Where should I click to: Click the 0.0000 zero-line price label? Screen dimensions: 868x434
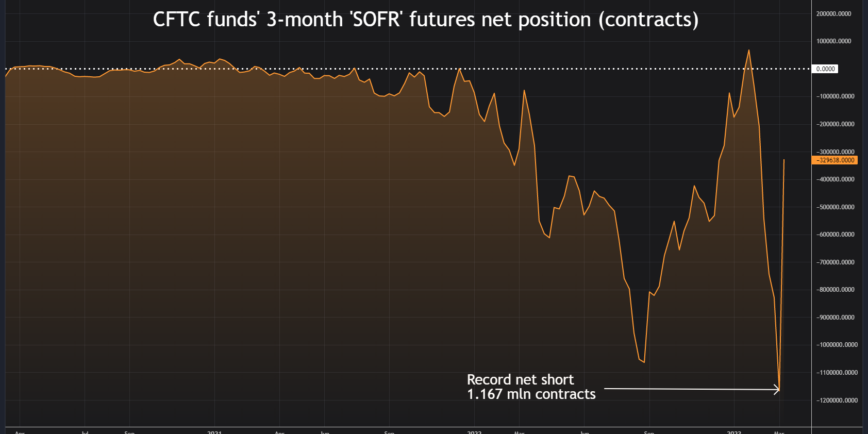(x=825, y=69)
